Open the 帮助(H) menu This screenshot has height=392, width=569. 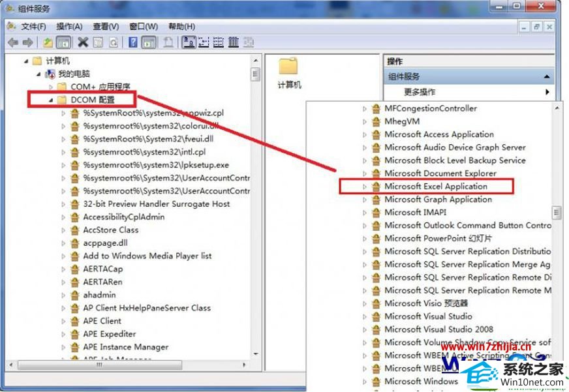click(x=181, y=27)
